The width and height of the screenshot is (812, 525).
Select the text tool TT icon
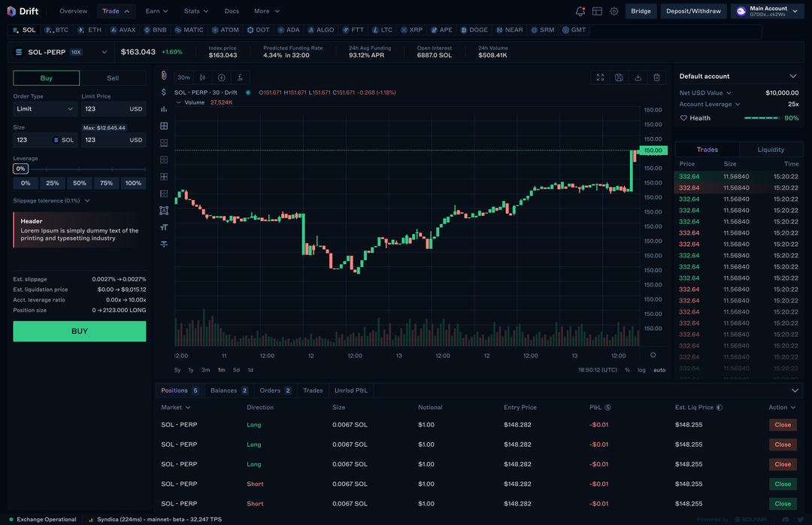164,227
